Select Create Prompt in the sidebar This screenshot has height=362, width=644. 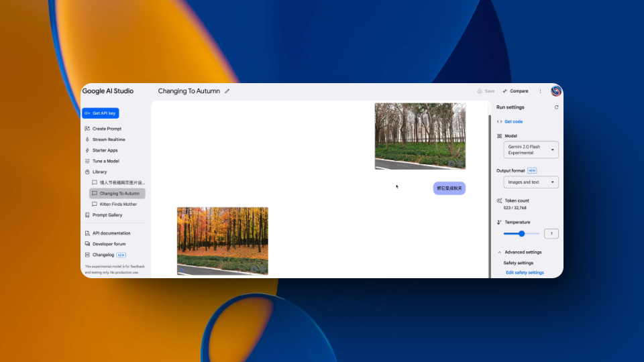point(107,129)
